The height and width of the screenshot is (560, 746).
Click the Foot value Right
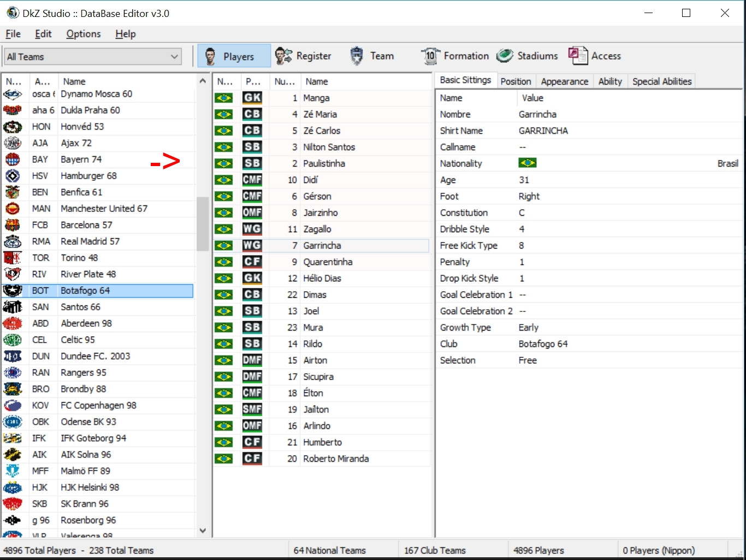coord(529,196)
